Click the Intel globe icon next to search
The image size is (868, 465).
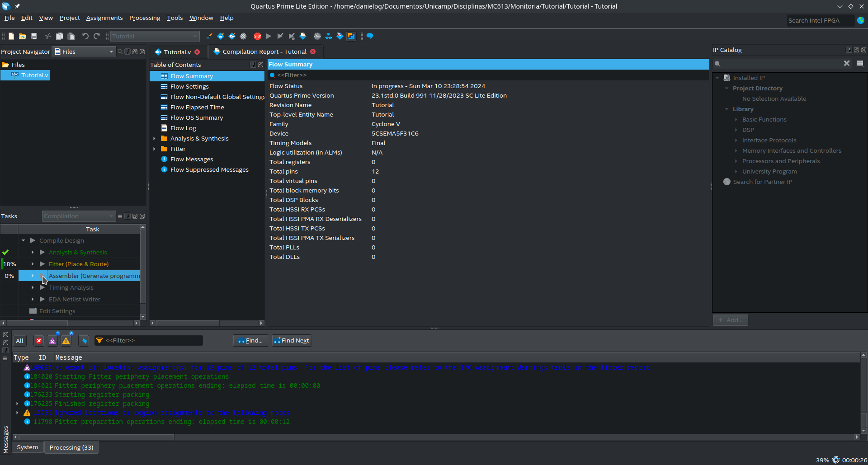click(861, 20)
